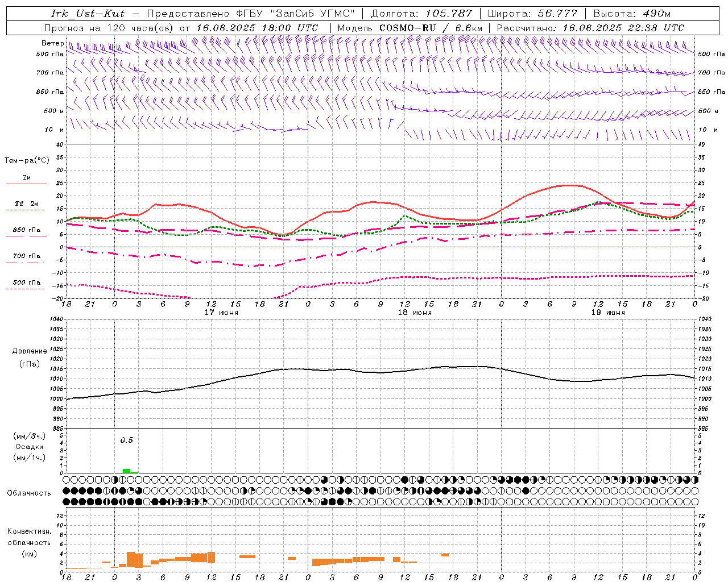Click the 10 м wind level label on left

[x=55, y=130]
